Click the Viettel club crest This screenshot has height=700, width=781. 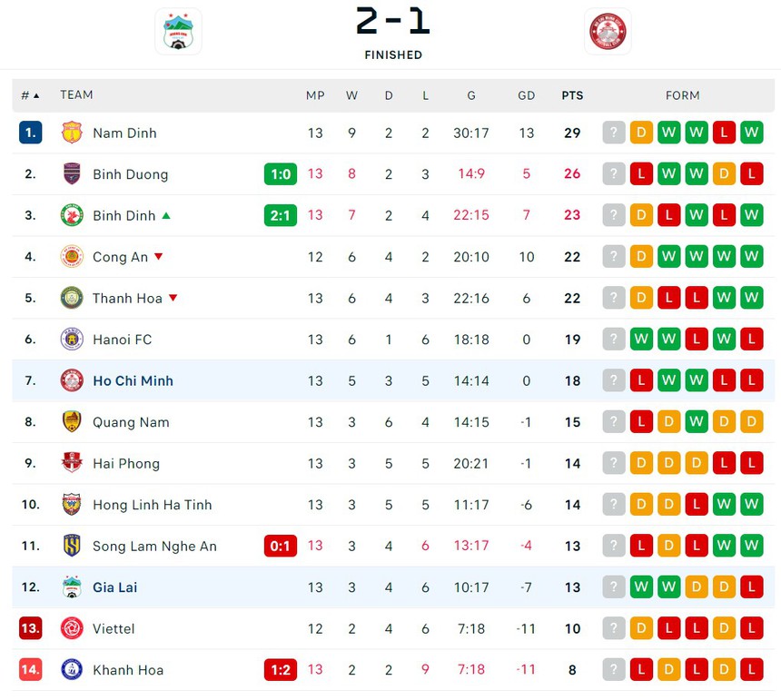tap(72, 628)
